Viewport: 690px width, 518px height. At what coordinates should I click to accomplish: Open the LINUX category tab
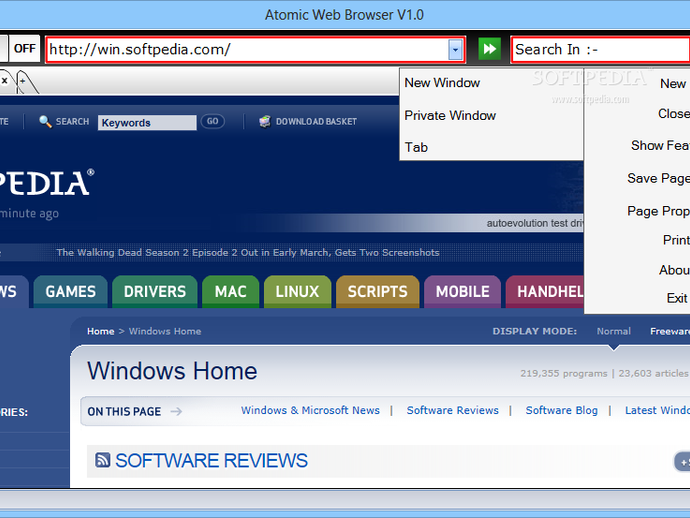click(297, 291)
